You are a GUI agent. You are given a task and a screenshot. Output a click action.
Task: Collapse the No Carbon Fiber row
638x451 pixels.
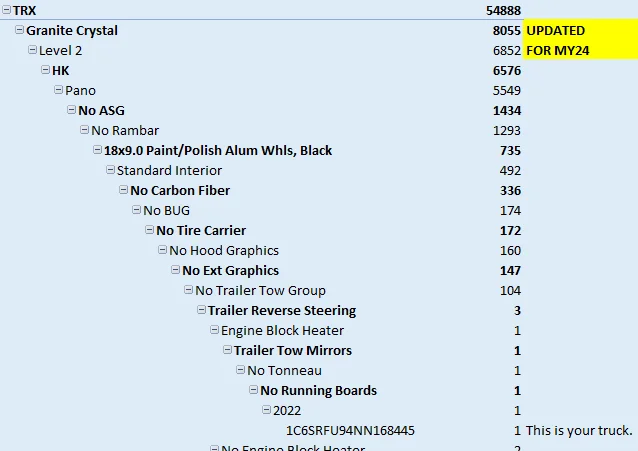click(x=124, y=190)
